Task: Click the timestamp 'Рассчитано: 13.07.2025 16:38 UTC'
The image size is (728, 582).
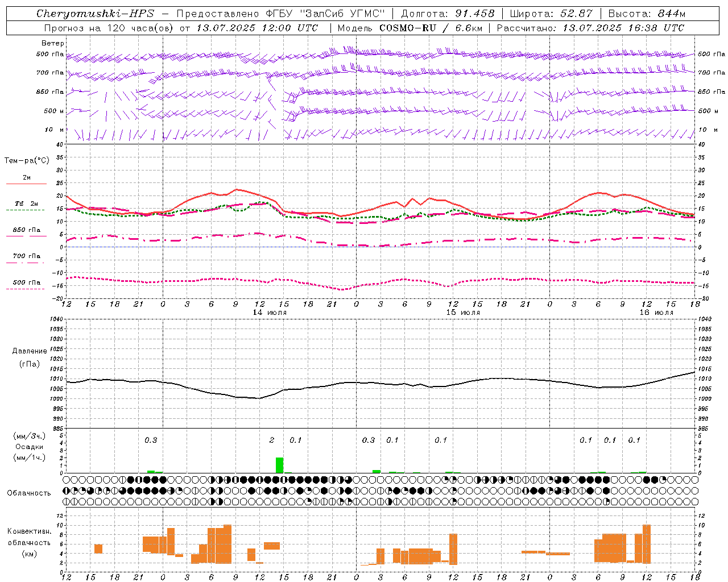Action: 590,28
